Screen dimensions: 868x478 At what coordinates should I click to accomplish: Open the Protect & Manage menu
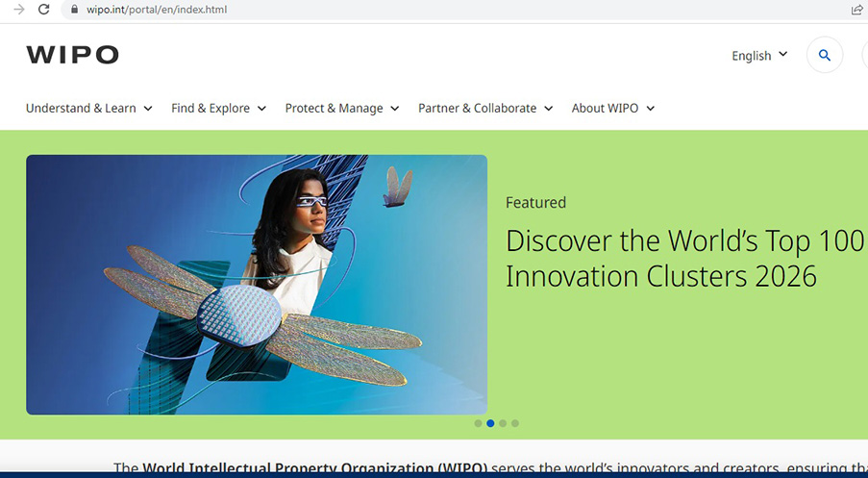point(334,108)
